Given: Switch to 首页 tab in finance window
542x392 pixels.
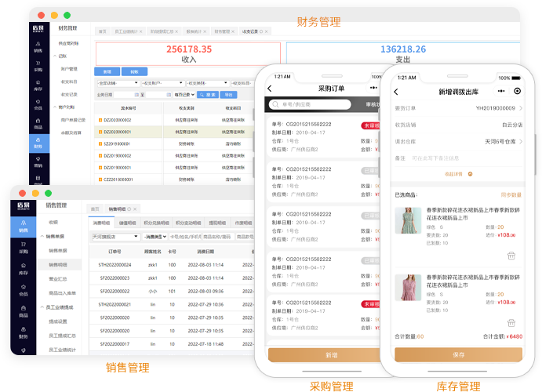Looking at the screenshot, I should [103, 31].
